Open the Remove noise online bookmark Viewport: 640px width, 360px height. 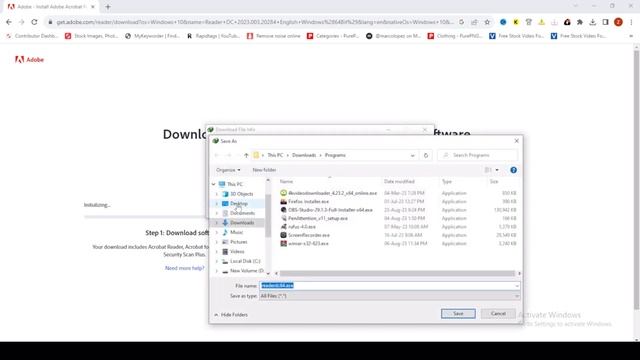[x=274, y=36]
